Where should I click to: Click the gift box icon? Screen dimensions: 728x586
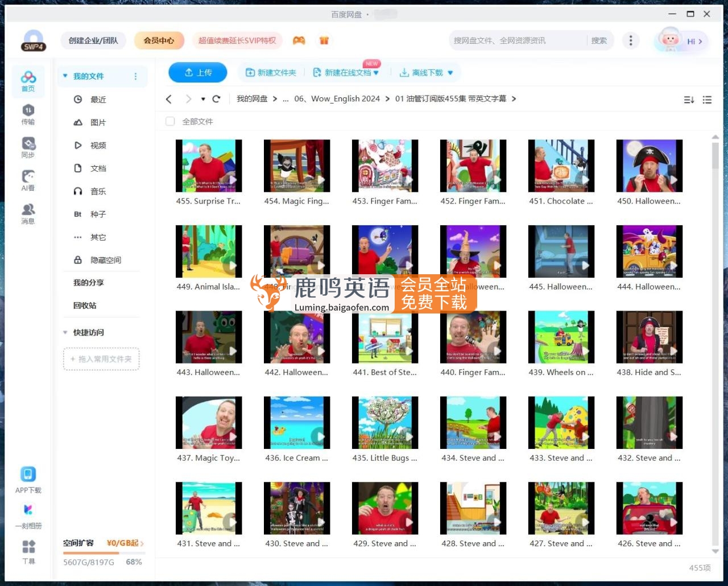(x=324, y=40)
